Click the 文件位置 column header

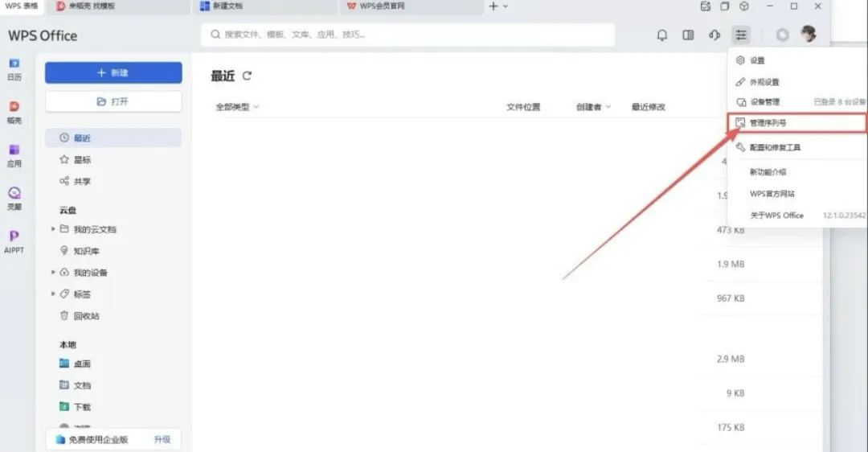pyautogui.click(x=523, y=107)
